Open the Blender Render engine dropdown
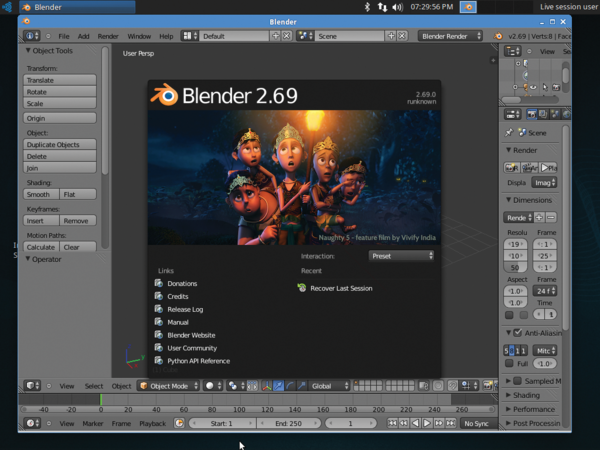600x450 pixels. (x=450, y=36)
